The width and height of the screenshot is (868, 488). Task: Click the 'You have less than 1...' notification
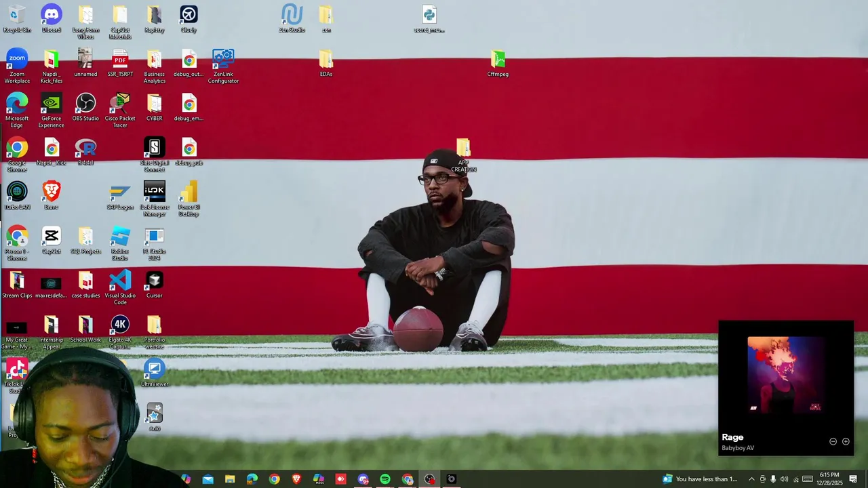(x=700, y=479)
